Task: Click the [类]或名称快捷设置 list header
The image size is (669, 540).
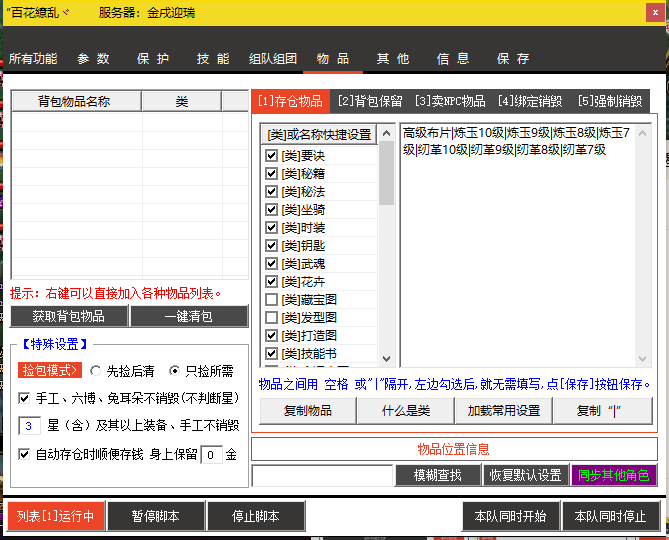Action: click(319, 134)
